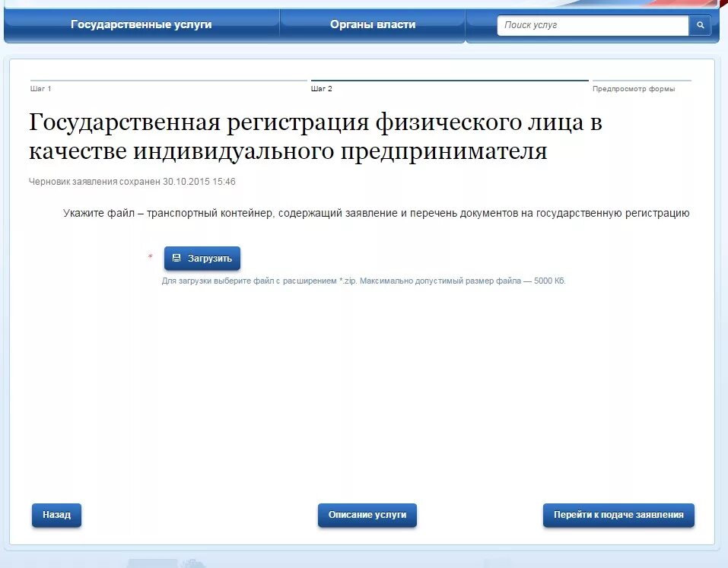Click the search magnifier icon button
Image resolution: width=728 pixels, height=568 pixels.
click(x=700, y=25)
